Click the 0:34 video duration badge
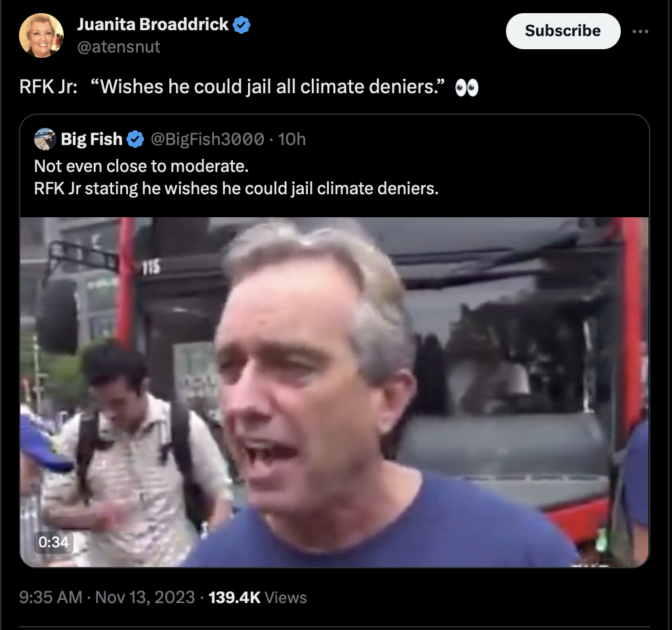 point(54,542)
